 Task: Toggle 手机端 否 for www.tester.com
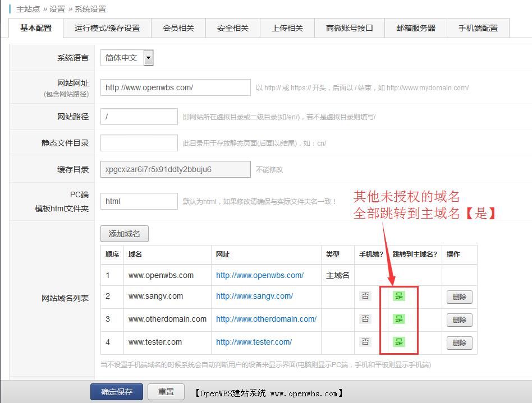pos(365,342)
